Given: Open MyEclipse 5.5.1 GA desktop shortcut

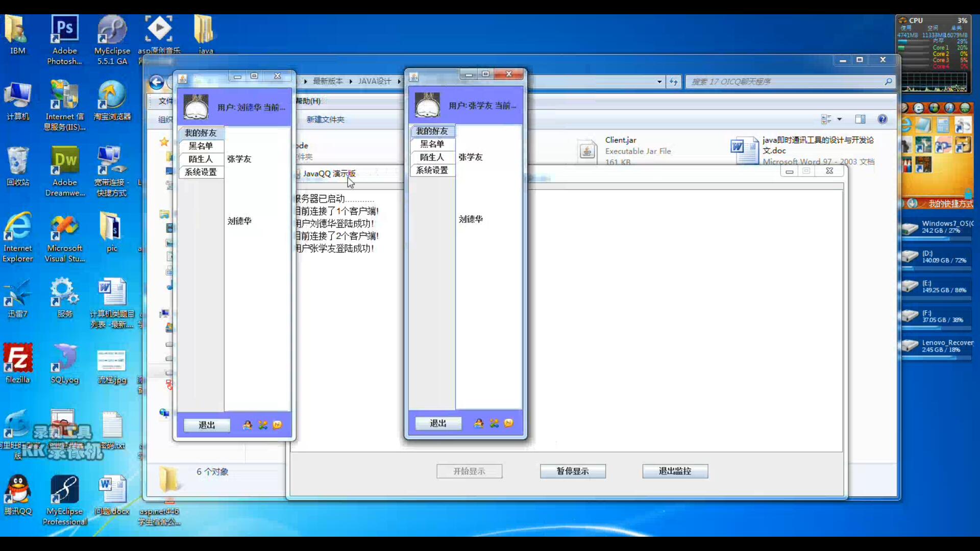Looking at the screenshot, I should coord(112,40).
